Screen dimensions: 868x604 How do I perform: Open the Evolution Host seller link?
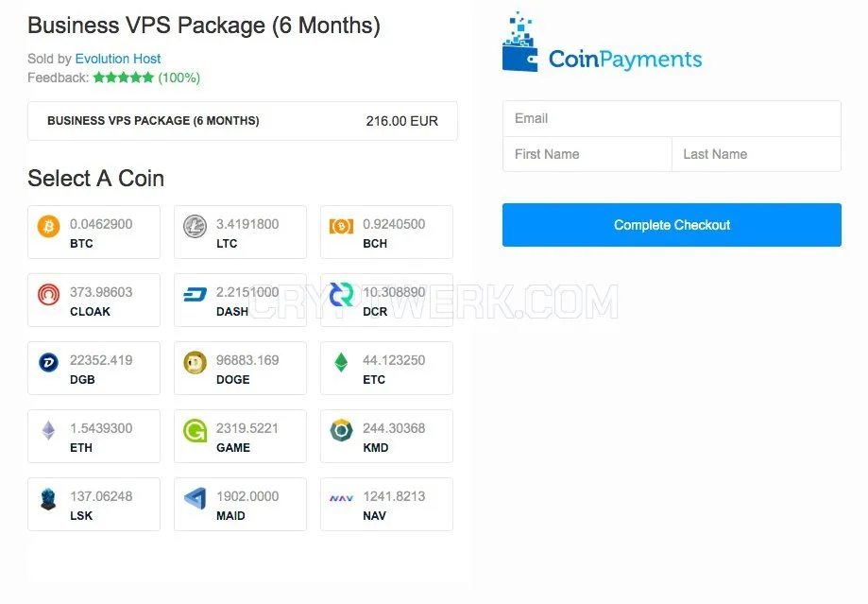118,59
